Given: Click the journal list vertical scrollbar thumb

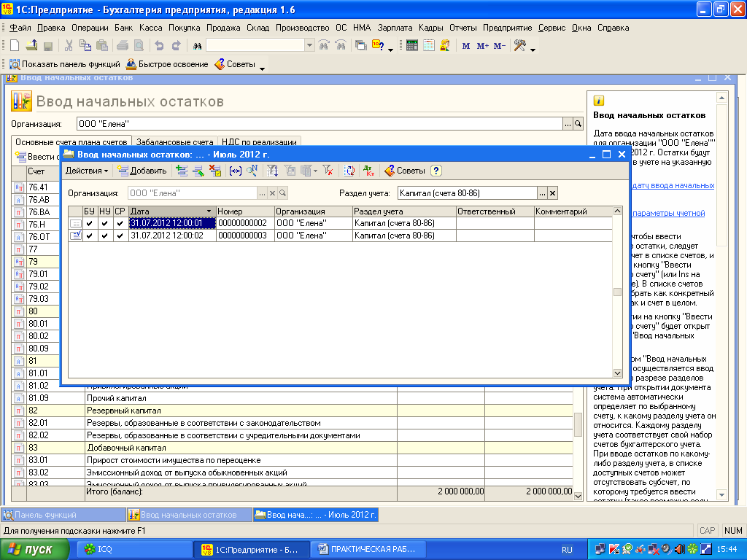Looking at the screenshot, I should click(617, 292).
